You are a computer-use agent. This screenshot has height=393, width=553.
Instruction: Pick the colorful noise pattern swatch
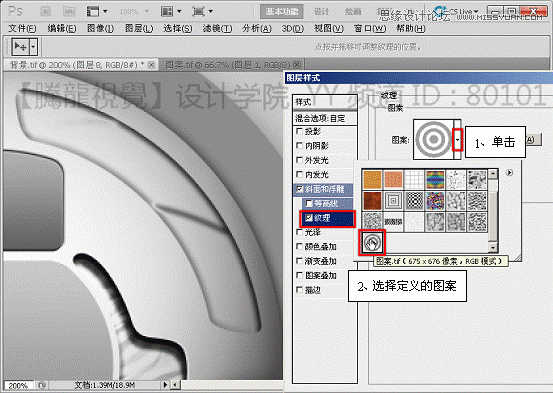435,201
